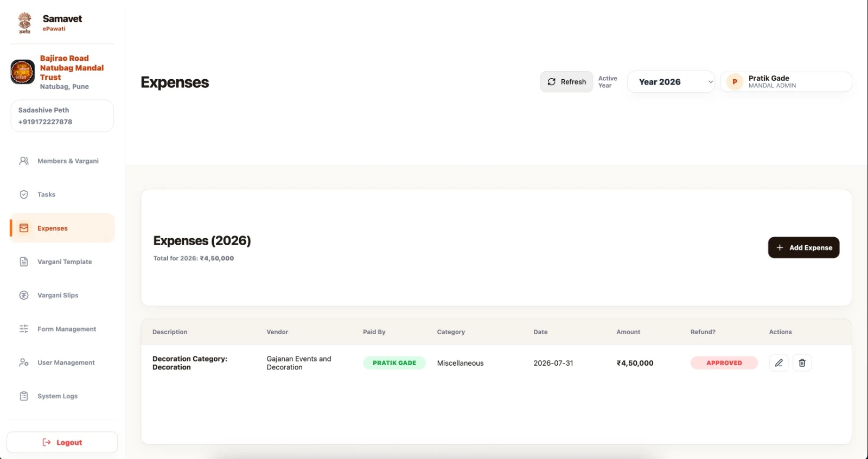Click the Form Management sliders icon
This screenshot has height=459, width=868.
tap(24, 329)
